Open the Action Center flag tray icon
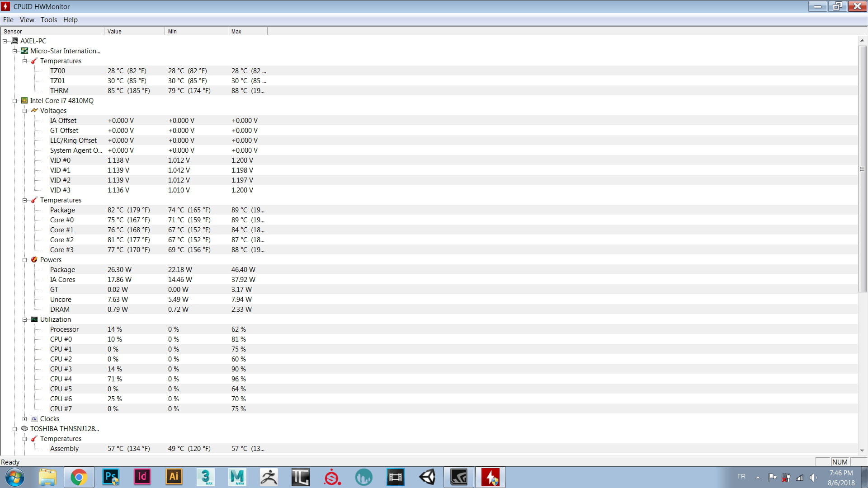 pos(773,478)
